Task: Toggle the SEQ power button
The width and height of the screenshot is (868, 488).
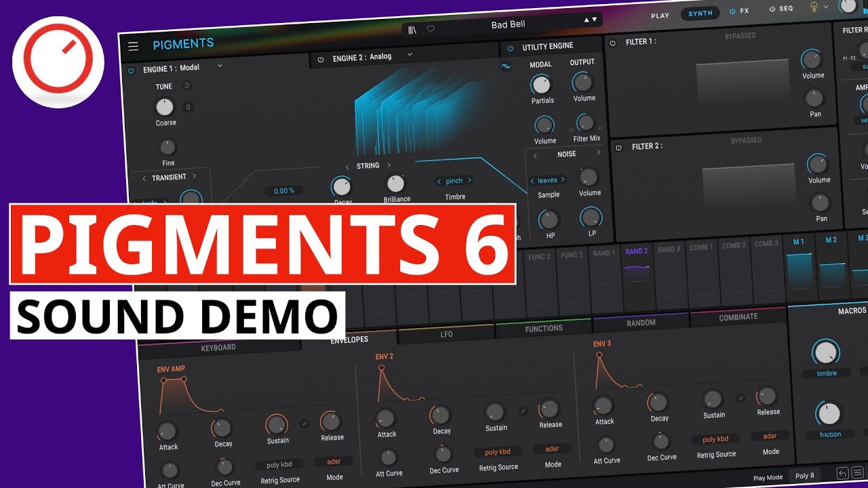Action: point(772,9)
